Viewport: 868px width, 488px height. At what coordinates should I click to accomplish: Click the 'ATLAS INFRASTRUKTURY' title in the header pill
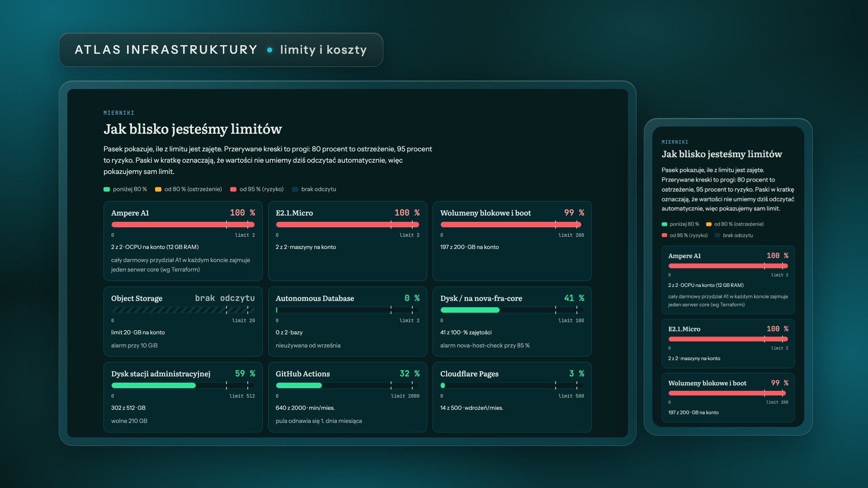[x=166, y=50]
